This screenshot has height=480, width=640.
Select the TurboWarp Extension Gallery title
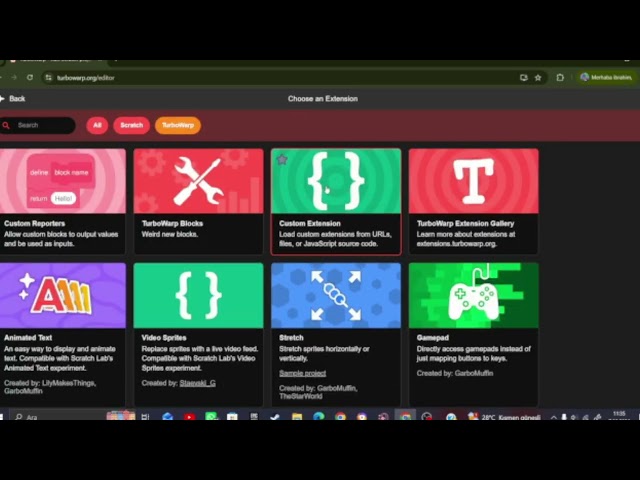coord(465,224)
